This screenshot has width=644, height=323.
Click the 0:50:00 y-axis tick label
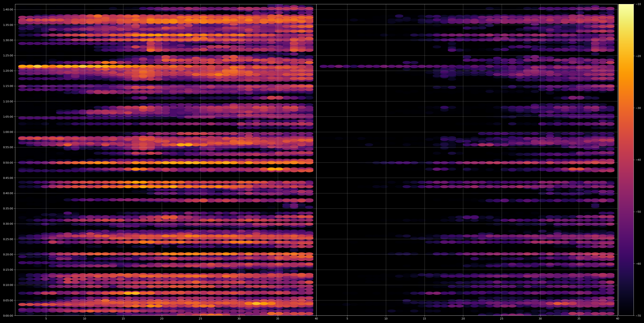[8, 163]
